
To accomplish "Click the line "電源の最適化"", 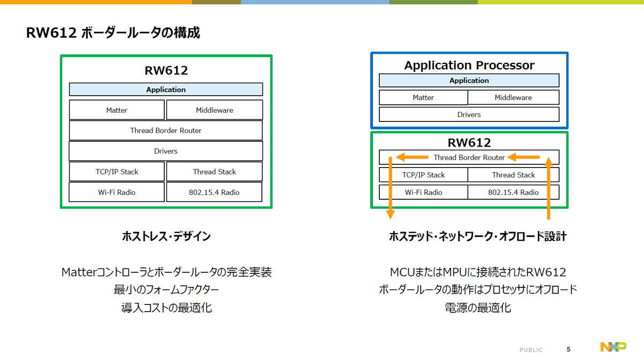I will click(x=478, y=308).
